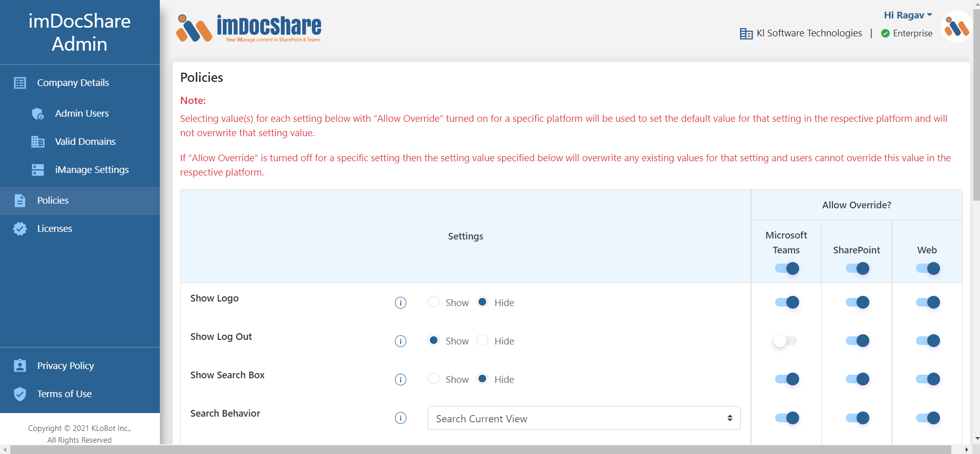The image size is (980, 454).
Task: Toggle Show Search Box SharePoint override
Action: pyautogui.click(x=857, y=379)
